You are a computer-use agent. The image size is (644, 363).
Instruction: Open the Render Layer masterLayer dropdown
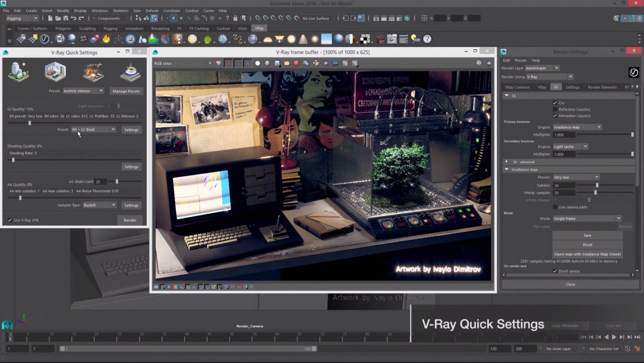(542, 68)
